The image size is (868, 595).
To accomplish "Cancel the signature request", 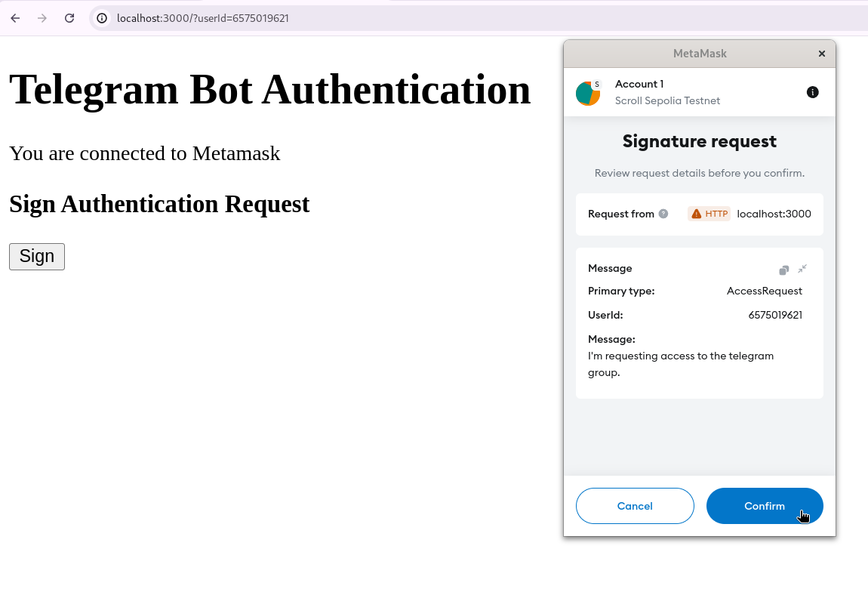I will (x=635, y=506).
